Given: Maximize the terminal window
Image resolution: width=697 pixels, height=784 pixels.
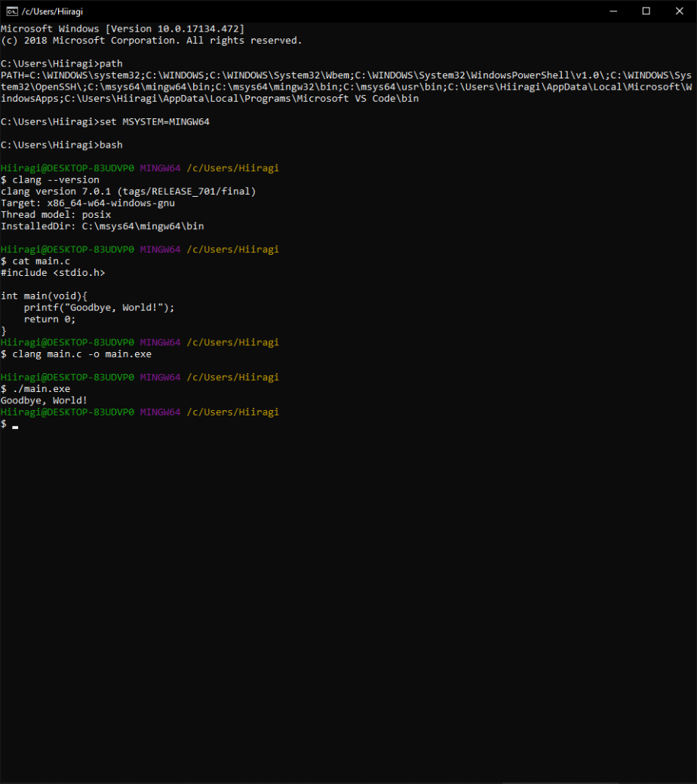Looking at the screenshot, I should (646, 11).
